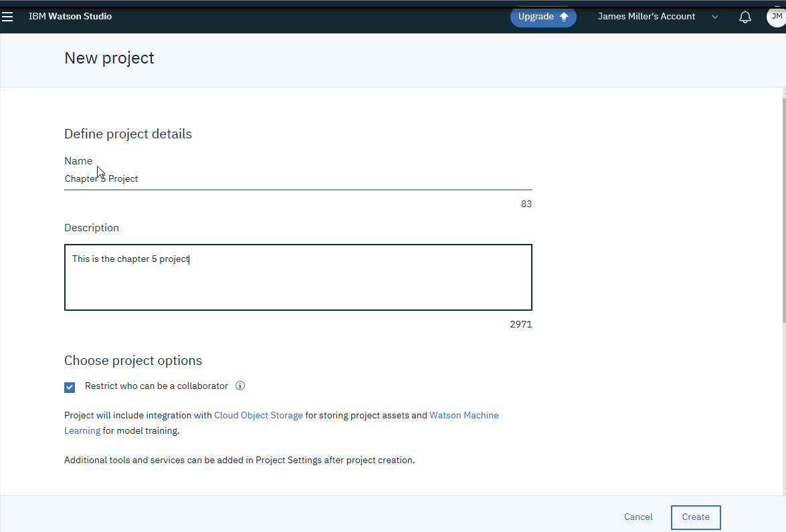786x532 pixels.
Task: Click into the Description text area
Action: tap(298, 277)
